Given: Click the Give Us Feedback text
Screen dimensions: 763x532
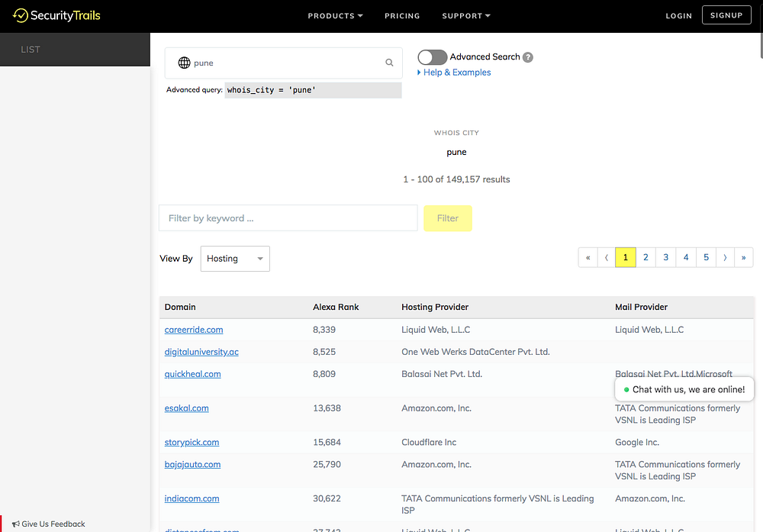Looking at the screenshot, I should click(x=53, y=524).
